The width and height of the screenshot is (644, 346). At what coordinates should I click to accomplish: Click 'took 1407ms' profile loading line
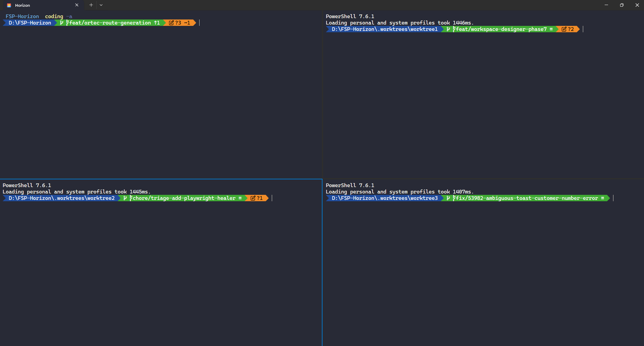(399, 192)
